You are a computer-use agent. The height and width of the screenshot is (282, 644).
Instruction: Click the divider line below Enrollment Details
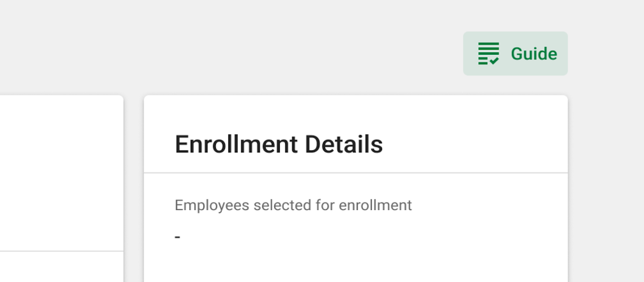[356, 173]
